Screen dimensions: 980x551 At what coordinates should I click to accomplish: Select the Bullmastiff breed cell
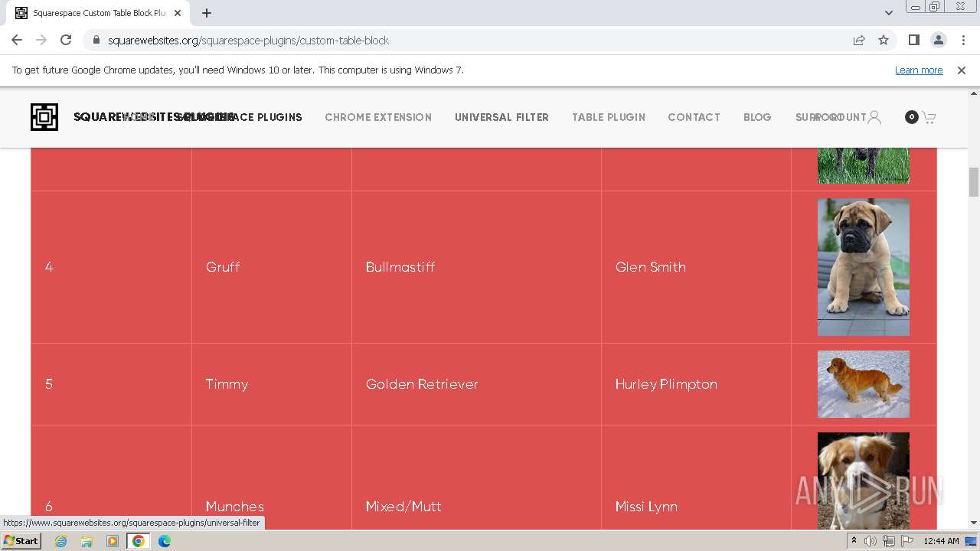(476, 267)
